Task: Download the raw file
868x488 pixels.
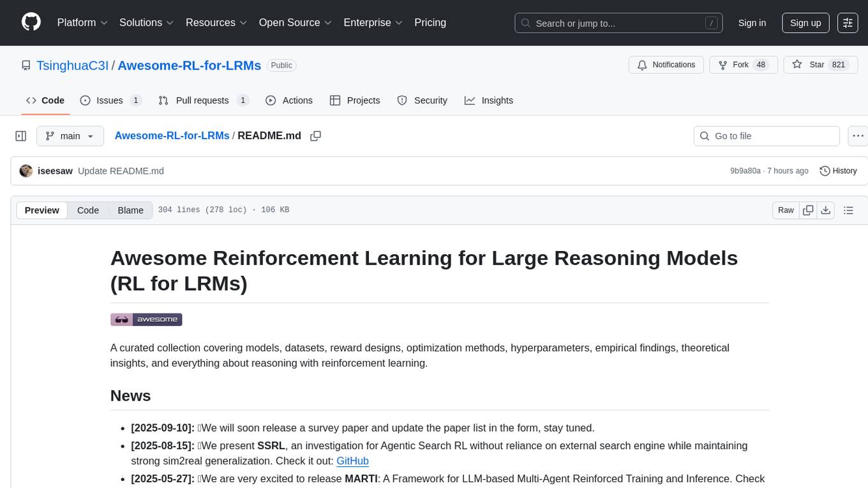Action: pyautogui.click(x=825, y=210)
